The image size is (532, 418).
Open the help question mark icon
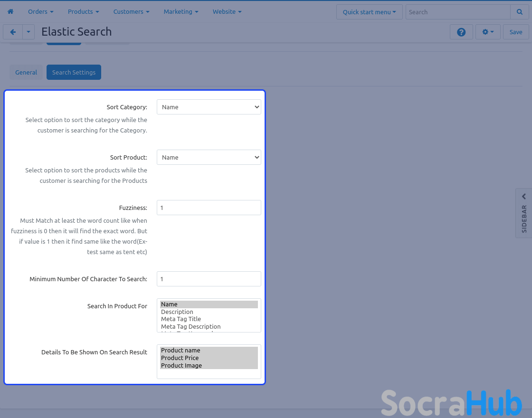tap(461, 32)
